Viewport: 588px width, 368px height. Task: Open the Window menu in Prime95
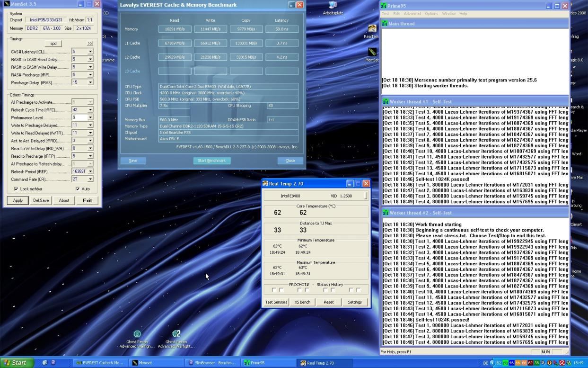pos(449,14)
